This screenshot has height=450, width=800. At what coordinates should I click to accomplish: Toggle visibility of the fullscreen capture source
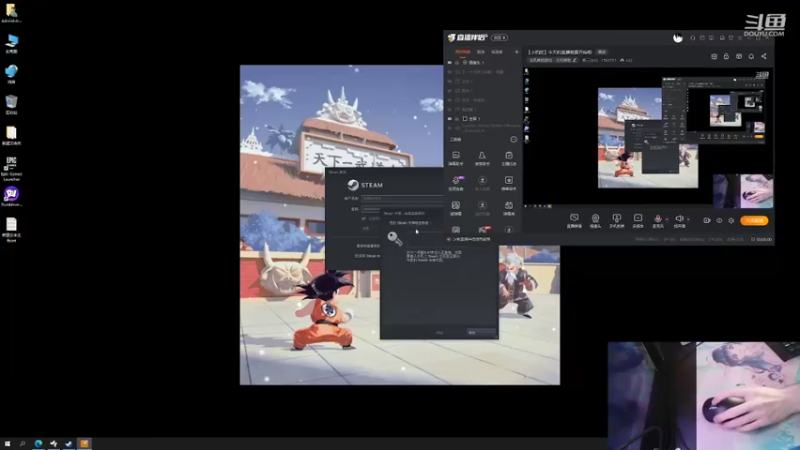tap(449, 118)
